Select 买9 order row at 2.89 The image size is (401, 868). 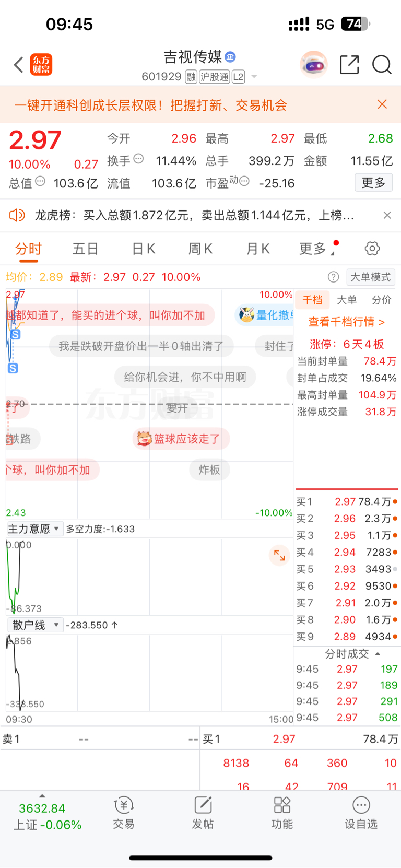pos(347,637)
